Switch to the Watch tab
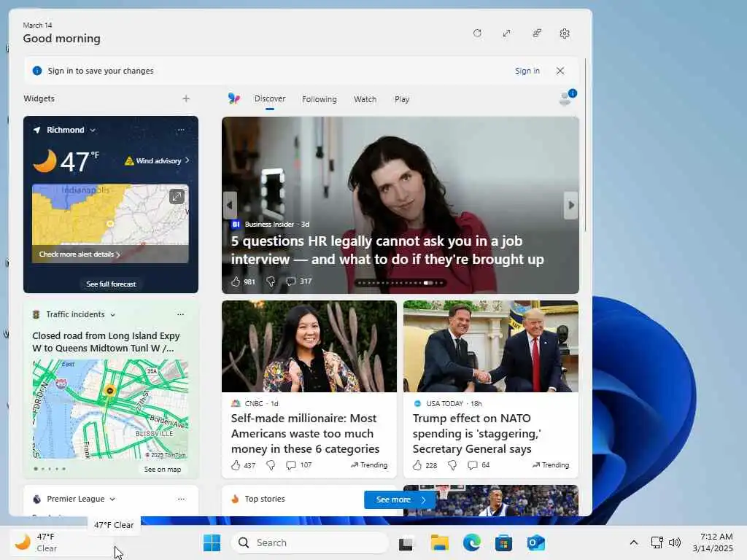This screenshot has width=747, height=560. pyautogui.click(x=365, y=99)
